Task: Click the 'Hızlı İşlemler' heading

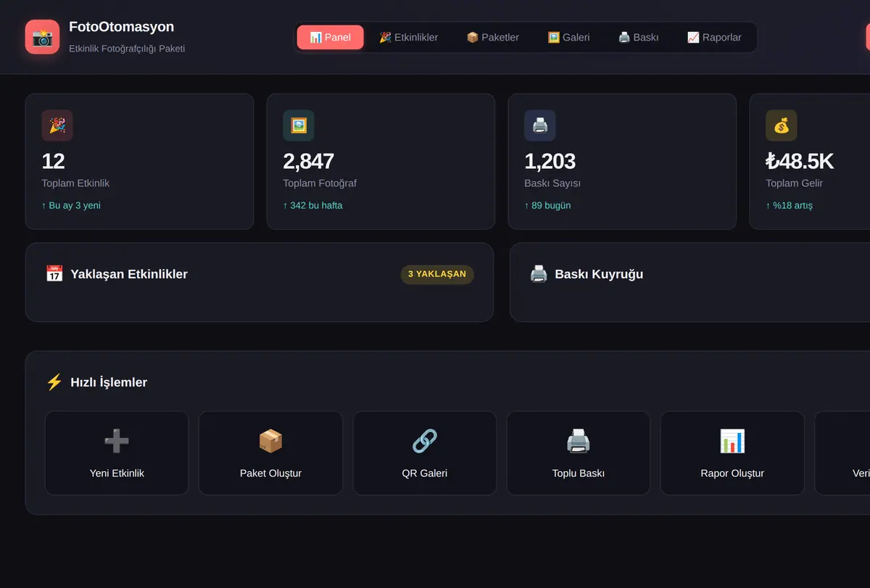Action: (x=109, y=382)
